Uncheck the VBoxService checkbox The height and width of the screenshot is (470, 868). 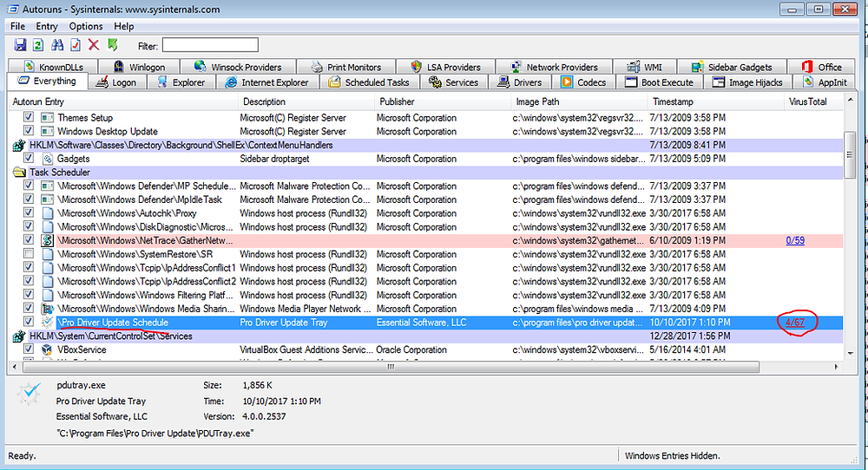tap(29, 349)
